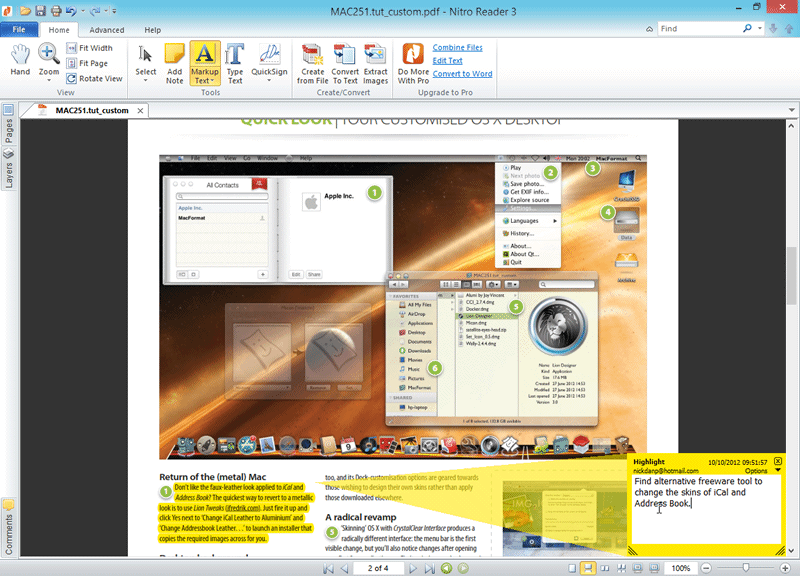Click the Edit Text link
800x576 pixels.
pyautogui.click(x=447, y=60)
